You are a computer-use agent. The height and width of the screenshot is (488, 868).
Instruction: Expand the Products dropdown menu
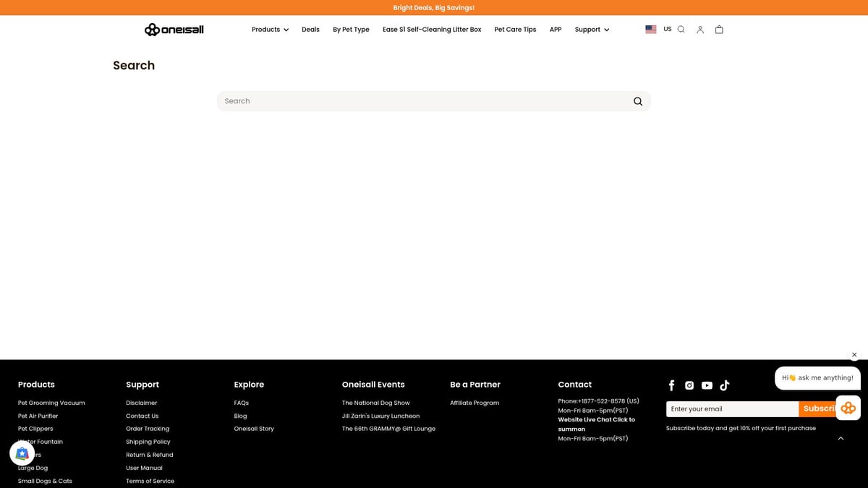coord(270,30)
